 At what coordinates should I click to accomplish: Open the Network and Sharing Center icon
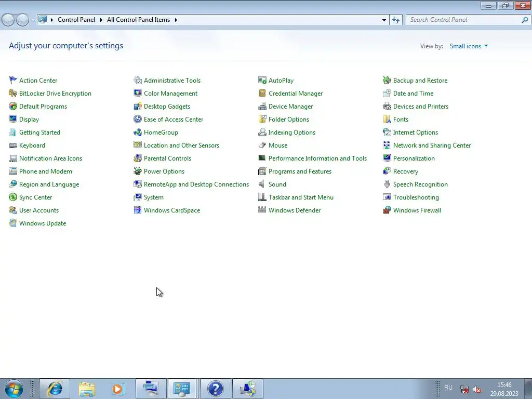click(x=387, y=145)
